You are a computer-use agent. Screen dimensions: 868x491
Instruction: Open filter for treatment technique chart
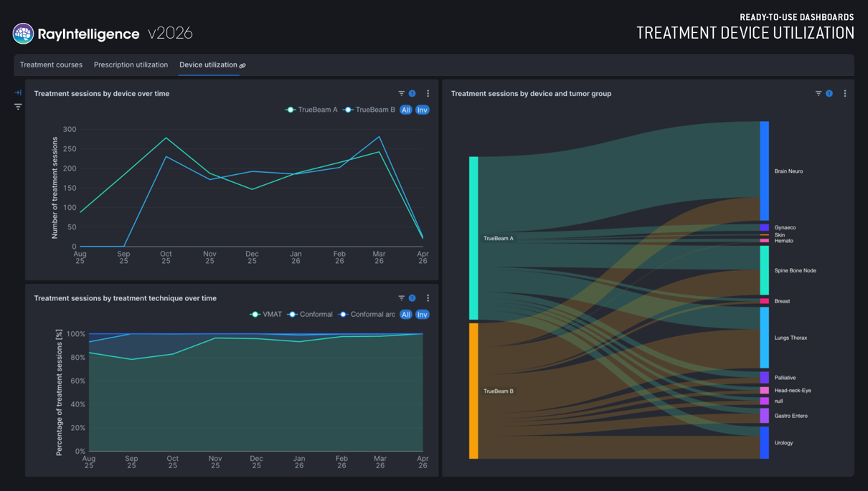(x=402, y=298)
